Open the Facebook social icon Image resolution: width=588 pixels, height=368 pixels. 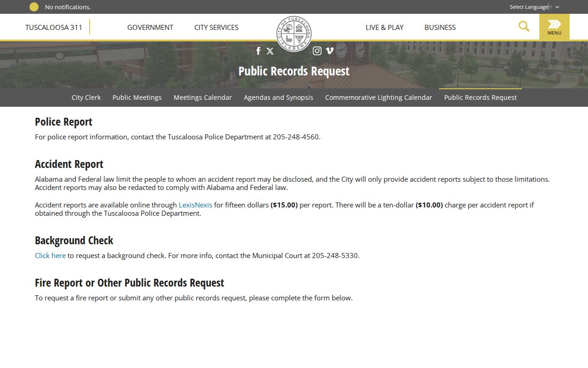258,51
